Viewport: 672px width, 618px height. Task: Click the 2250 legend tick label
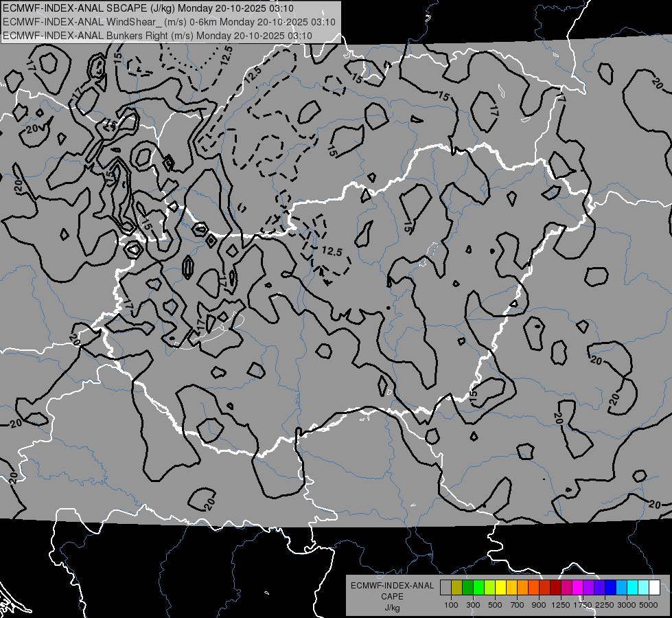(605, 605)
